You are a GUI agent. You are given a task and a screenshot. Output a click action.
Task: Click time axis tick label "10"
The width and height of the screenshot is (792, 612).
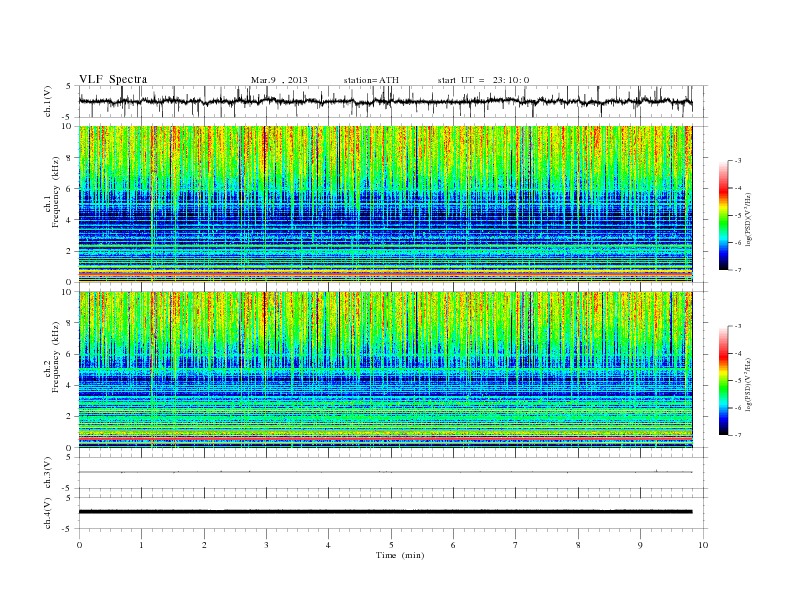[703, 545]
